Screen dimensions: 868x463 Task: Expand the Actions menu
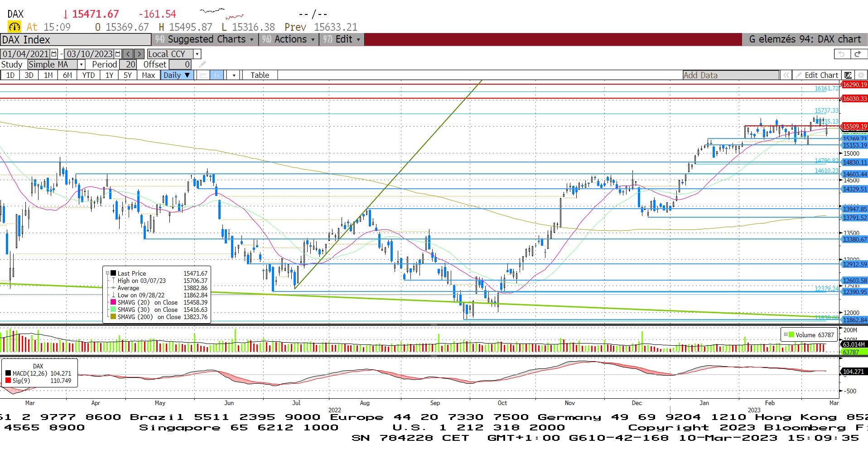click(288, 39)
